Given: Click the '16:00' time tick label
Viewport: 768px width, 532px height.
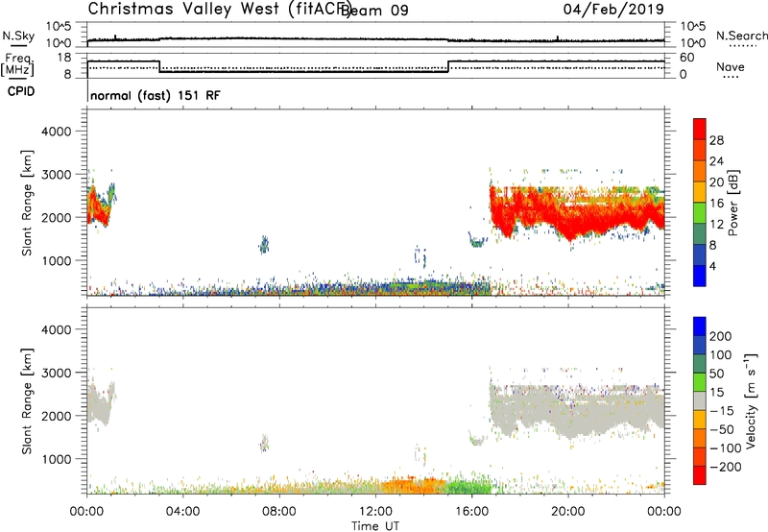Looking at the screenshot, I should [x=471, y=512].
